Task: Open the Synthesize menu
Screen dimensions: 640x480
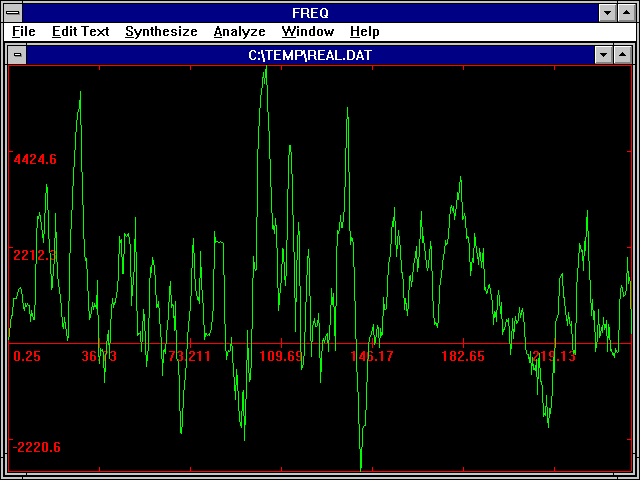Action: tap(161, 32)
